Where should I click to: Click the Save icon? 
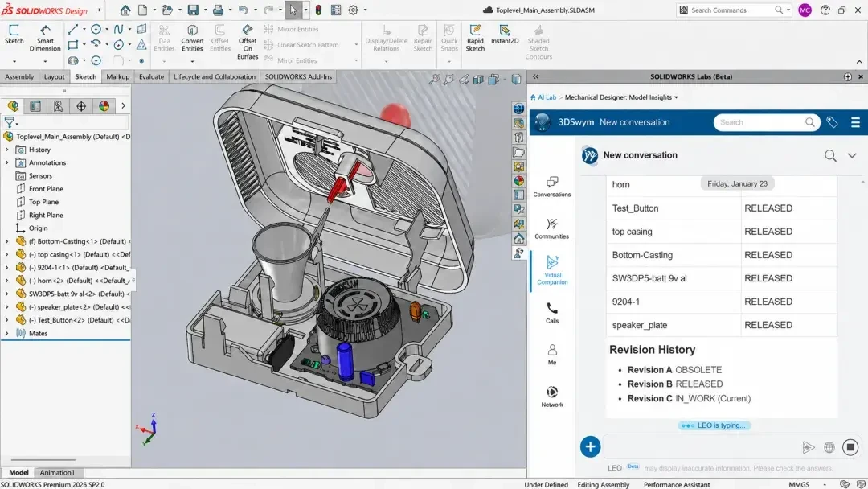(193, 10)
